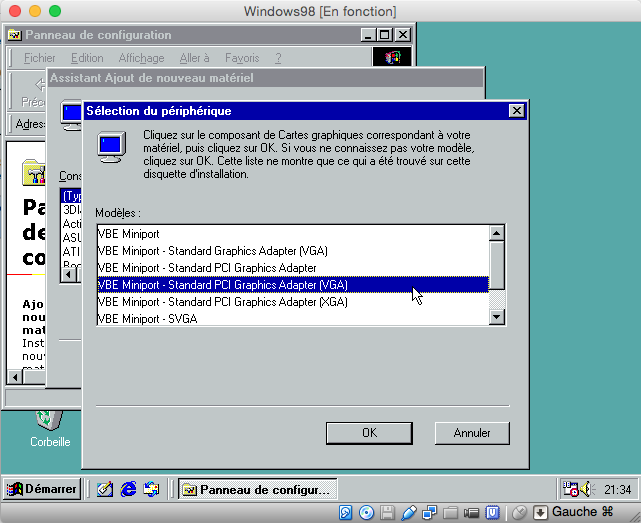Click the Annuler button
Viewport: 641px width, 523px height.
(x=472, y=433)
